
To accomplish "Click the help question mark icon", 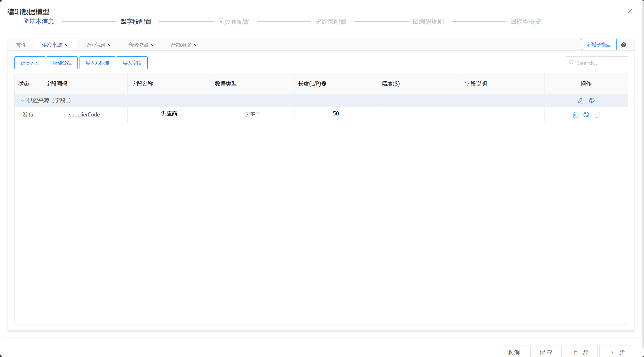I will point(623,45).
